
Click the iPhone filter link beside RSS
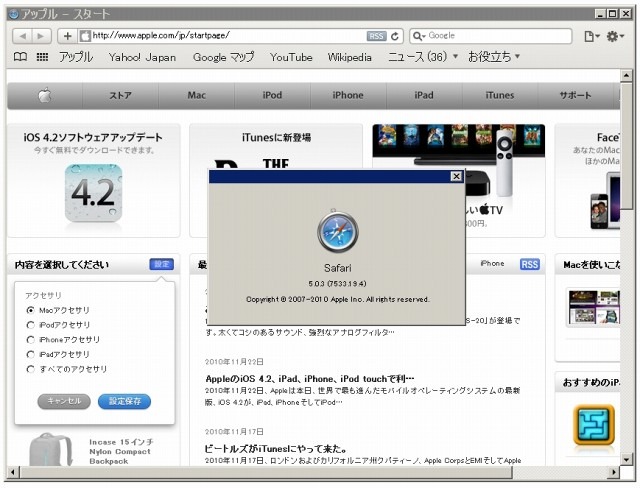[492, 264]
